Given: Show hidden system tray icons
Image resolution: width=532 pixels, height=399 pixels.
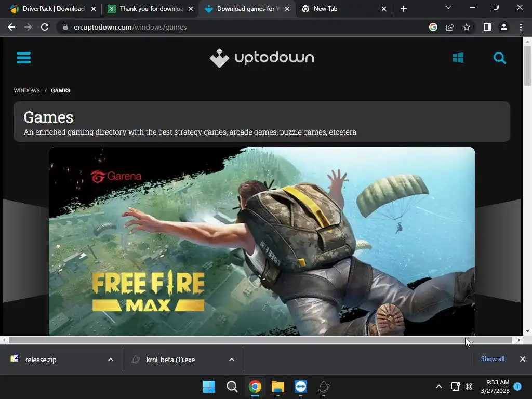Looking at the screenshot, I should 438,387.
